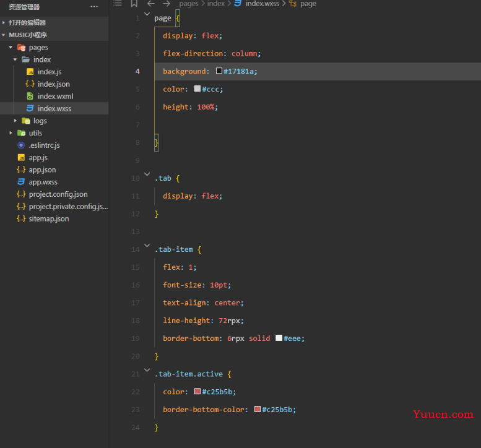Screen dimensions: 481x448
Task: Click the utils folder icon
Action: (x=22, y=133)
